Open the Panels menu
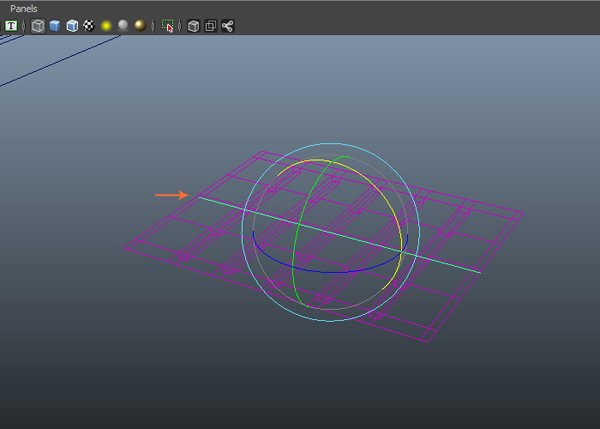This screenshot has width=600, height=429. (23, 8)
